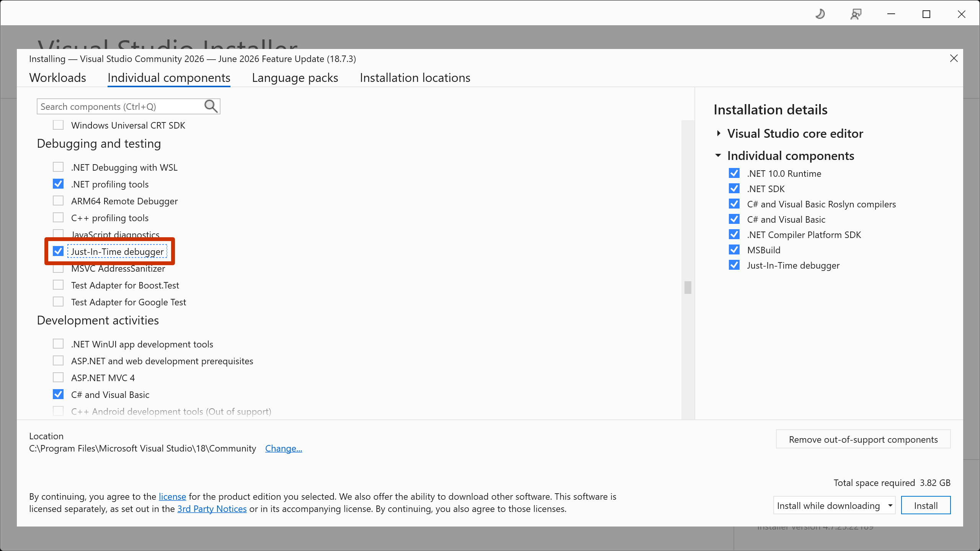Close the Visual Studio Installer window

[962, 14]
